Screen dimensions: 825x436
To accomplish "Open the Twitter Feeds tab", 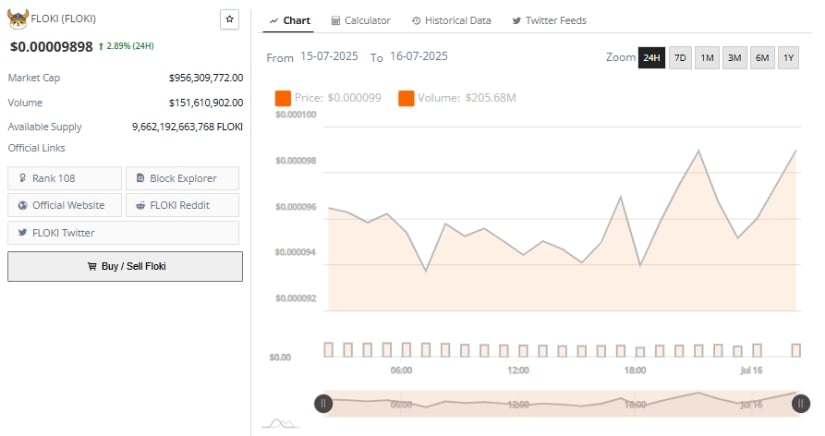I will (x=549, y=21).
